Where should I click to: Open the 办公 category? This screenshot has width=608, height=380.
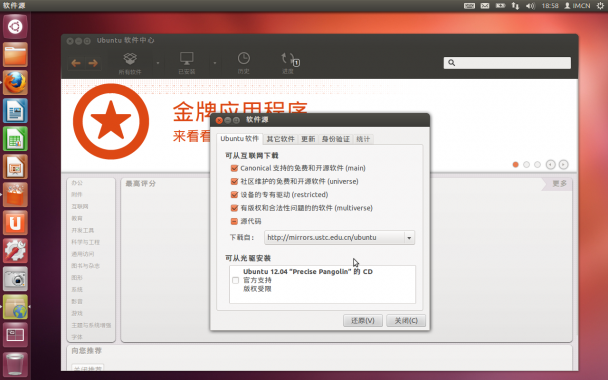pos(77,183)
